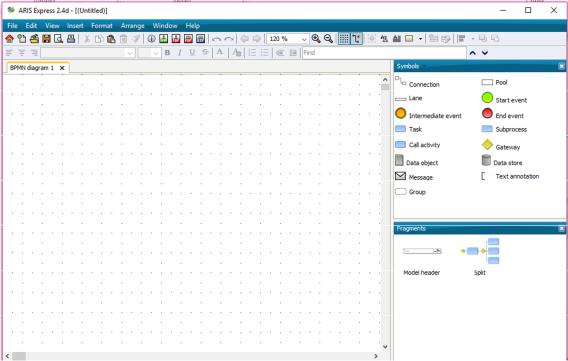
Task: Select the Lane symbol
Action: [409, 98]
